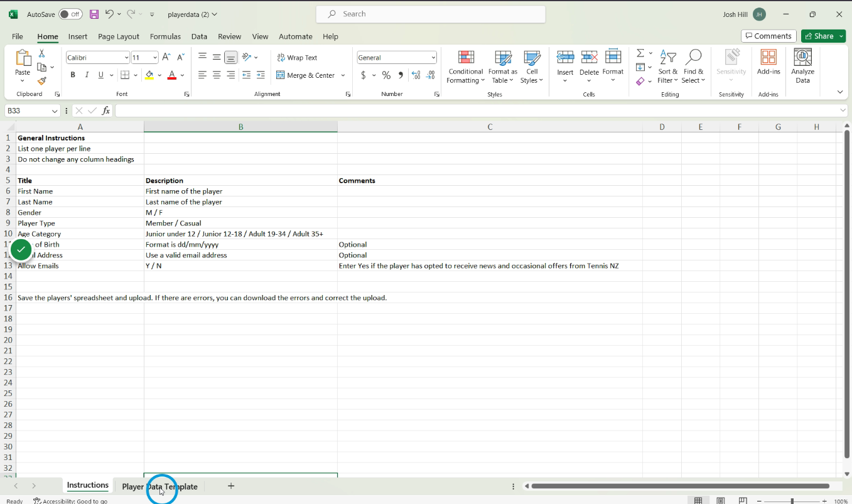This screenshot has width=852, height=504.
Task: Open the font size dropdown
Action: tap(155, 58)
